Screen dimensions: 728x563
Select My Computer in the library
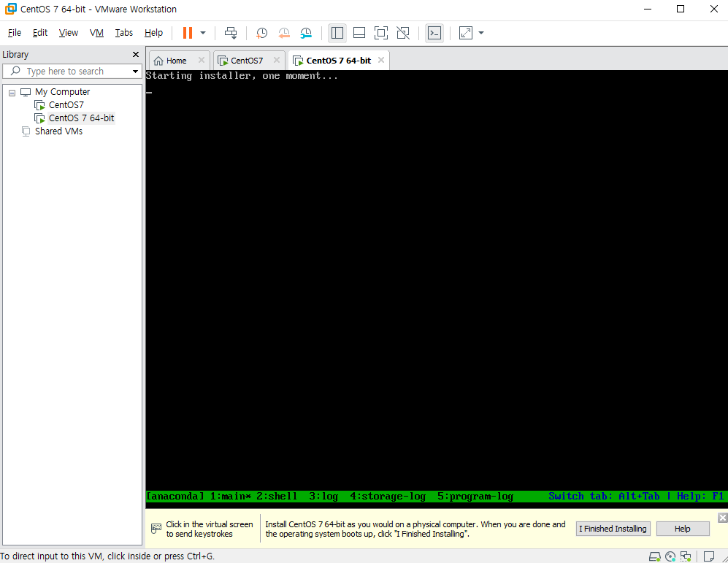(62, 92)
